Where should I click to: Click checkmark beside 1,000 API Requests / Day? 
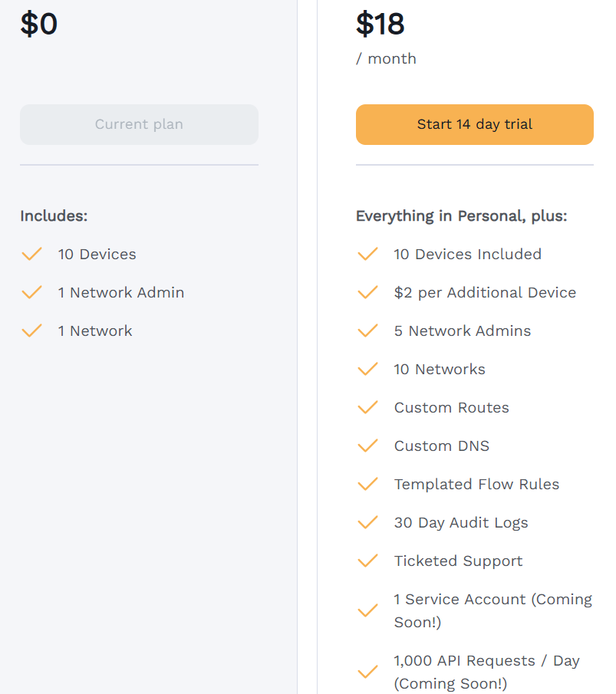[367, 672]
